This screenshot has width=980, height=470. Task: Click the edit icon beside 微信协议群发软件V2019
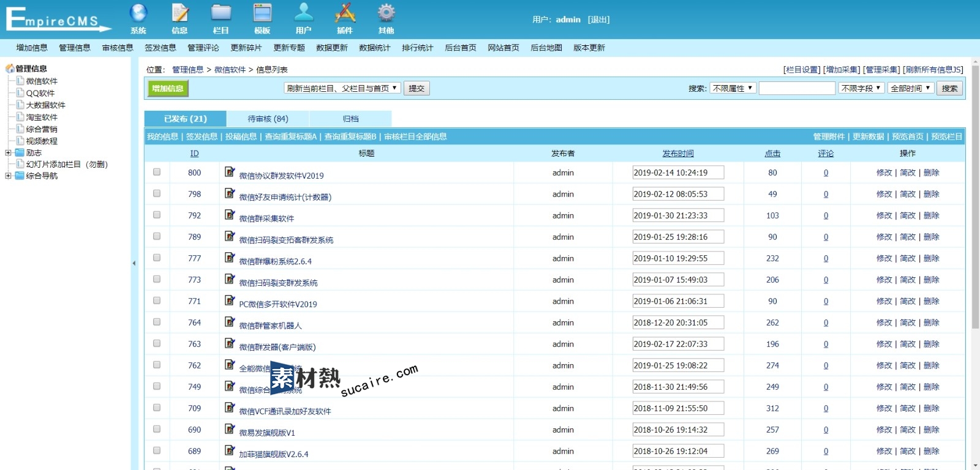[230, 172]
